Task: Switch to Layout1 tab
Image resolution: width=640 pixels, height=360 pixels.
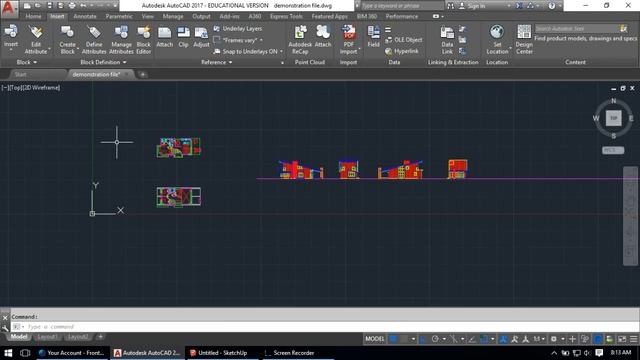Action: tap(47, 337)
